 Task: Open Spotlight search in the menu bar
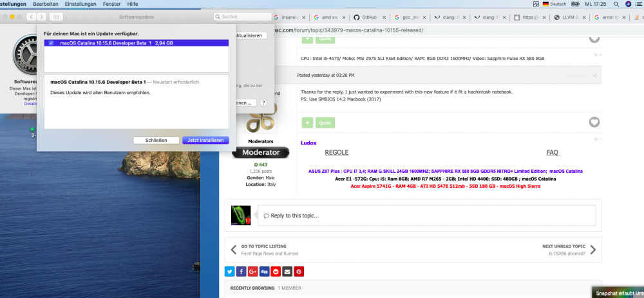616,4
